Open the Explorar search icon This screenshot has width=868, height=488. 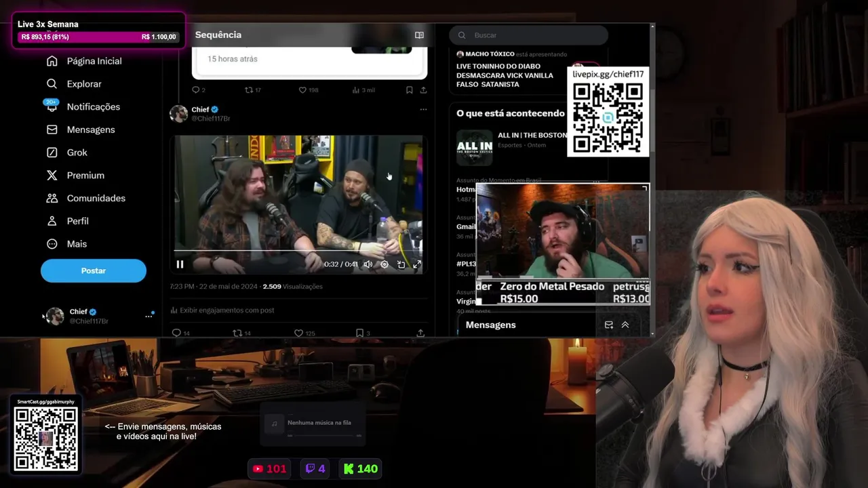pyautogui.click(x=52, y=84)
